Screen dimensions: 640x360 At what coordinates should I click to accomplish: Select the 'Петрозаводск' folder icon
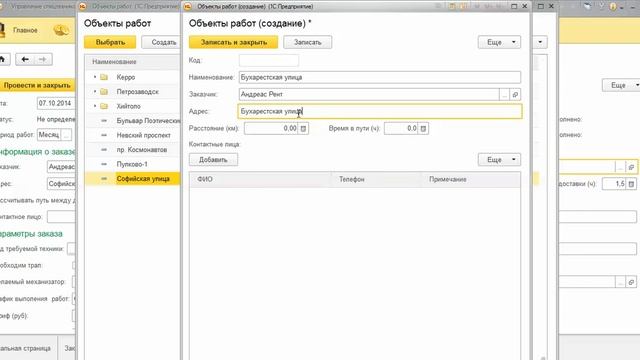click(104, 91)
